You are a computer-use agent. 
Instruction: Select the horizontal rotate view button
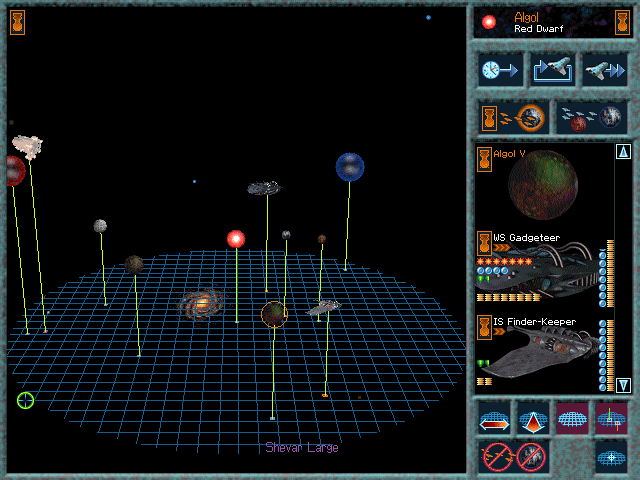pyautogui.click(x=494, y=419)
